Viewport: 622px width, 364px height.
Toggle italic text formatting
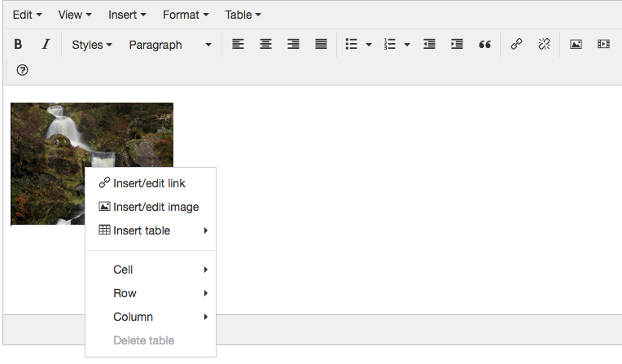tap(46, 45)
